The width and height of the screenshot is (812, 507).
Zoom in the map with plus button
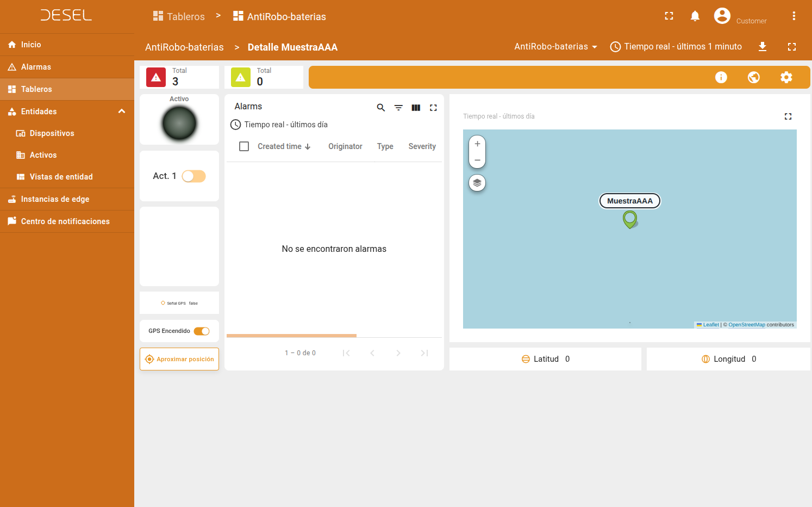tap(477, 144)
